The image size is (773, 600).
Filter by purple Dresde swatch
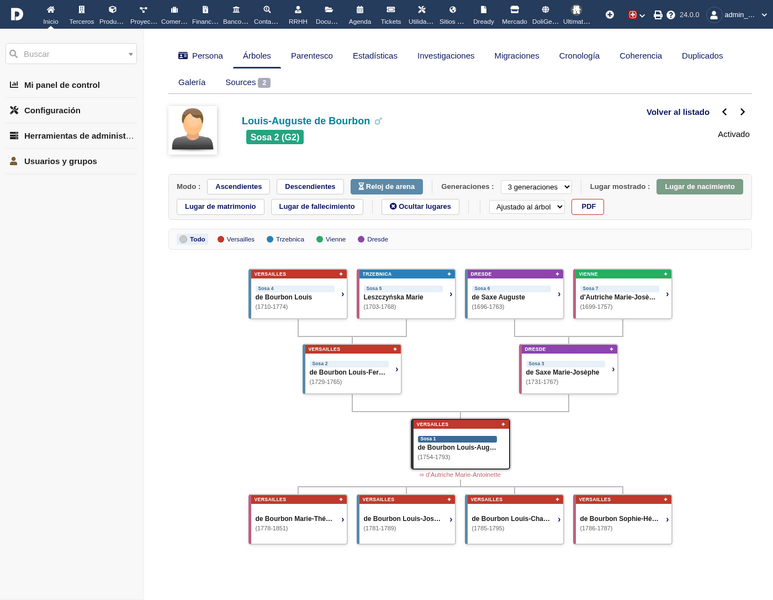click(x=361, y=239)
